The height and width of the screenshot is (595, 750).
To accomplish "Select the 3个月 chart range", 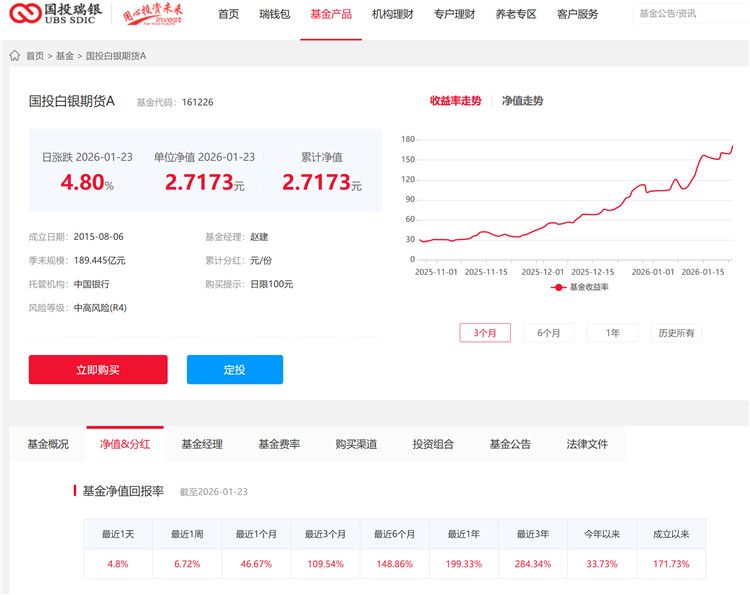I will [485, 333].
